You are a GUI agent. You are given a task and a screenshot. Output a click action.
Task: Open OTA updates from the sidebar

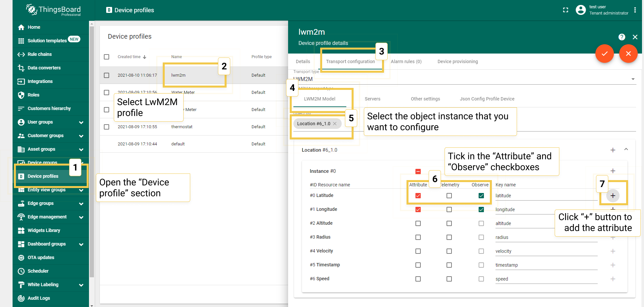pos(41,257)
